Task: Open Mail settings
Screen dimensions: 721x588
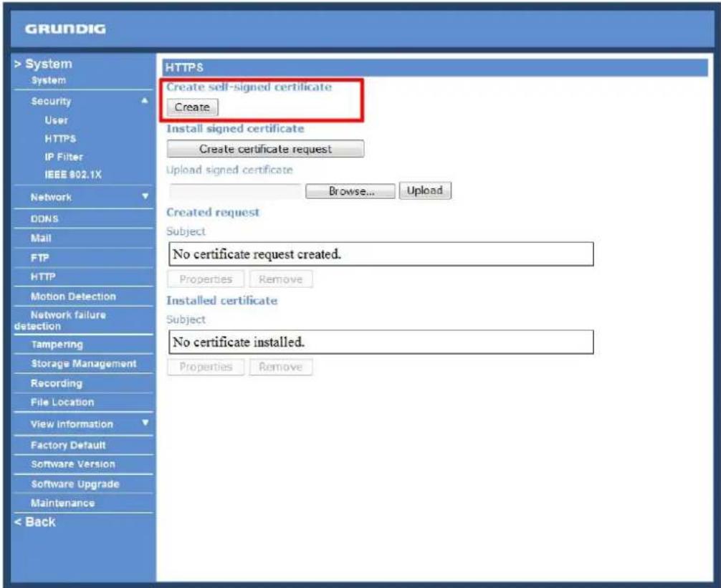Action: click(x=41, y=238)
